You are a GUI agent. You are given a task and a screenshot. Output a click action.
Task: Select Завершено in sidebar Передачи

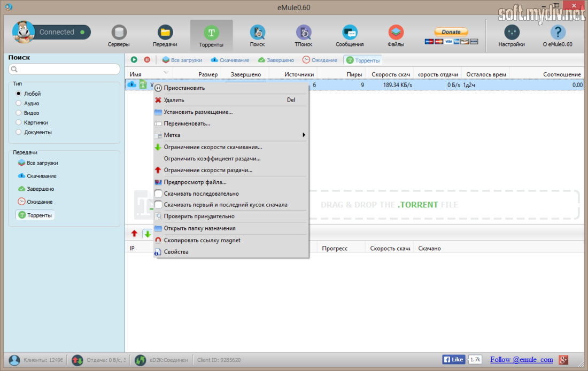pos(36,189)
